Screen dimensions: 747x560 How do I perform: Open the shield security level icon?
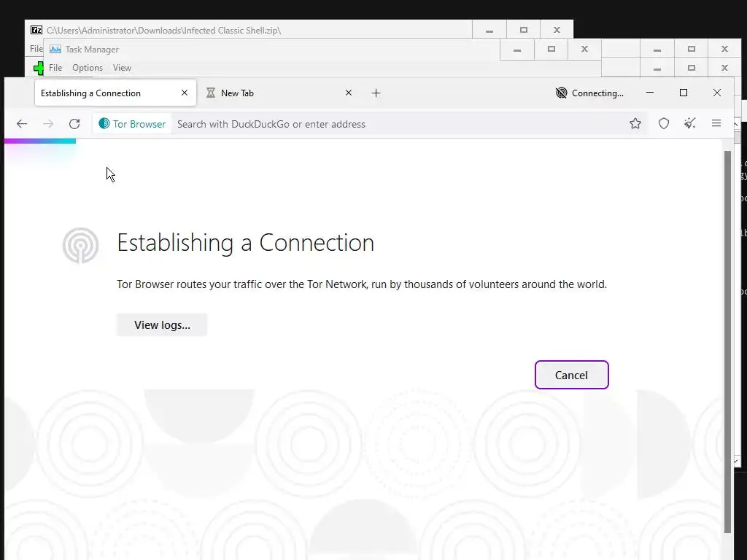664,124
